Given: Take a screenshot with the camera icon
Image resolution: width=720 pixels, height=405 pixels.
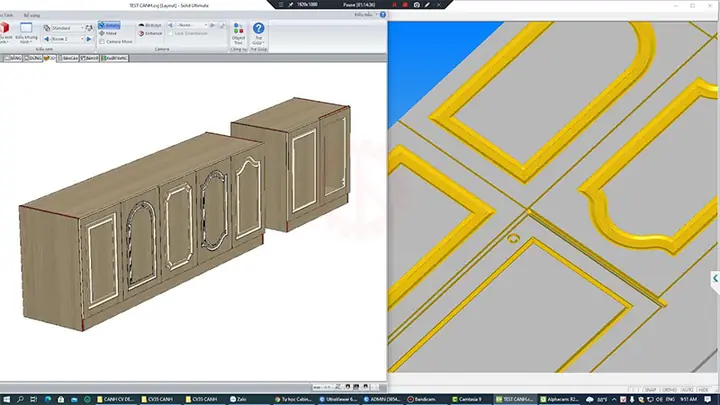Looking at the screenshot, I should 416,5.
